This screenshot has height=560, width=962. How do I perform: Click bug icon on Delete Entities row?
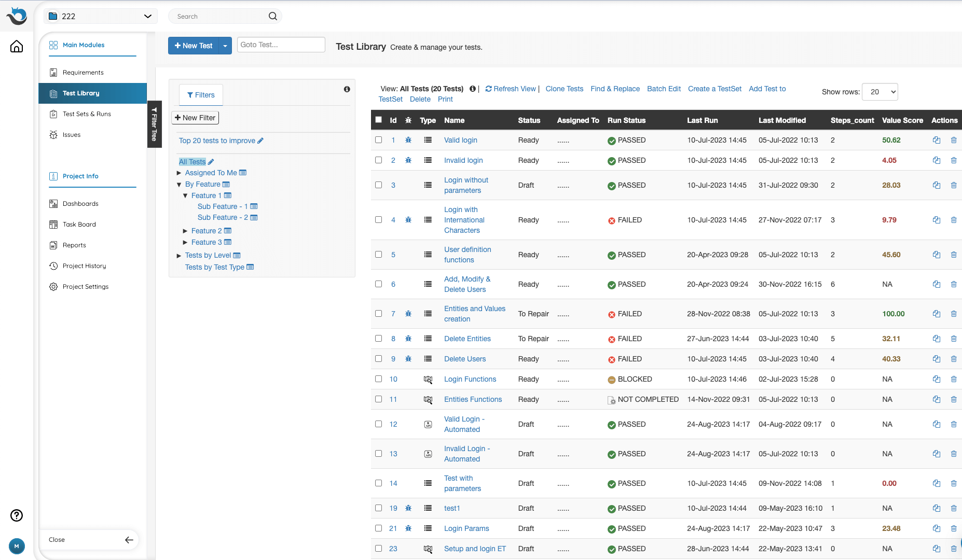pyautogui.click(x=408, y=339)
